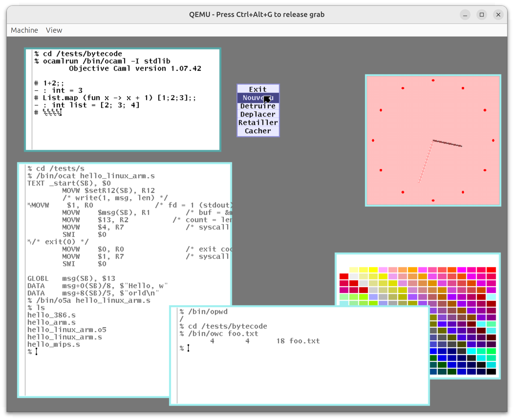Open the QEMU Machine menu
The width and height of the screenshot is (514, 420).
pyautogui.click(x=24, y=30)
